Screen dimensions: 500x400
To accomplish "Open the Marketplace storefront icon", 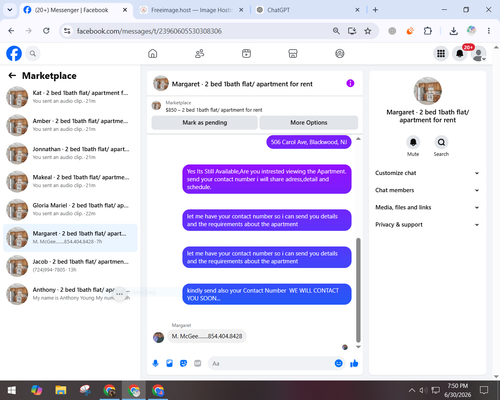I will point(293,53).
